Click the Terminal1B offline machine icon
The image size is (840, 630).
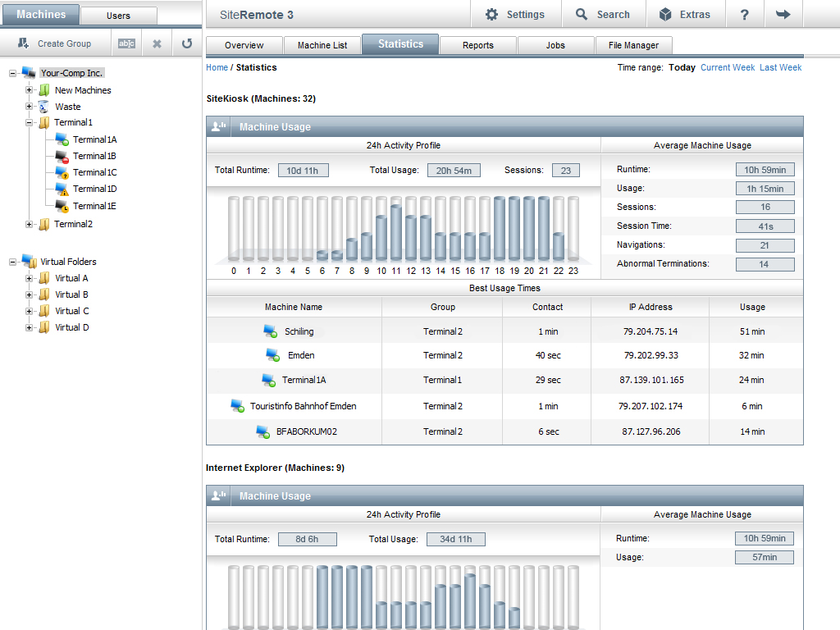pyautogui.click(x=62, y=156)
